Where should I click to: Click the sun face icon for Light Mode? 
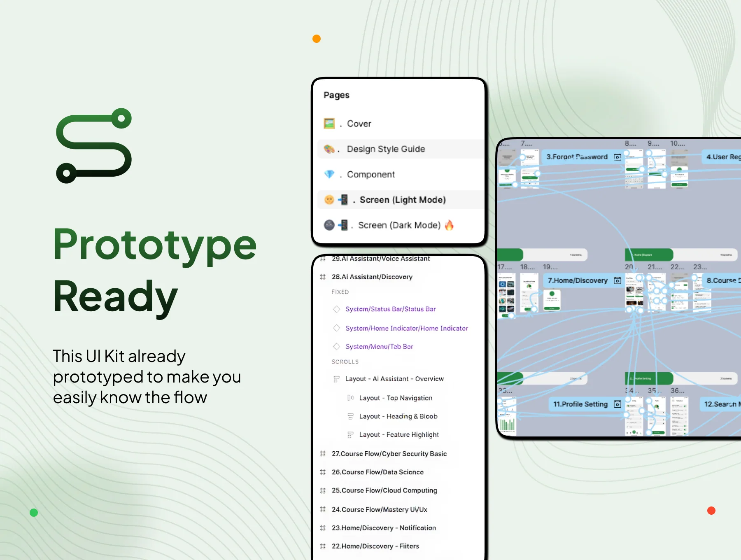click(x=329, y=200)
